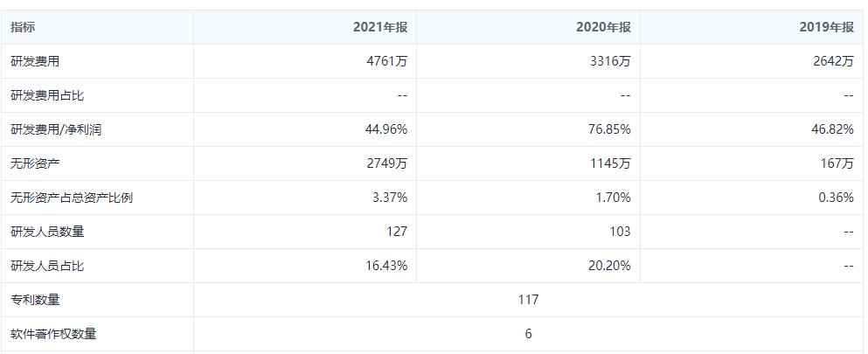Click the 指标 column header
The height and width of the screenshot is (354, 868).
24,27
